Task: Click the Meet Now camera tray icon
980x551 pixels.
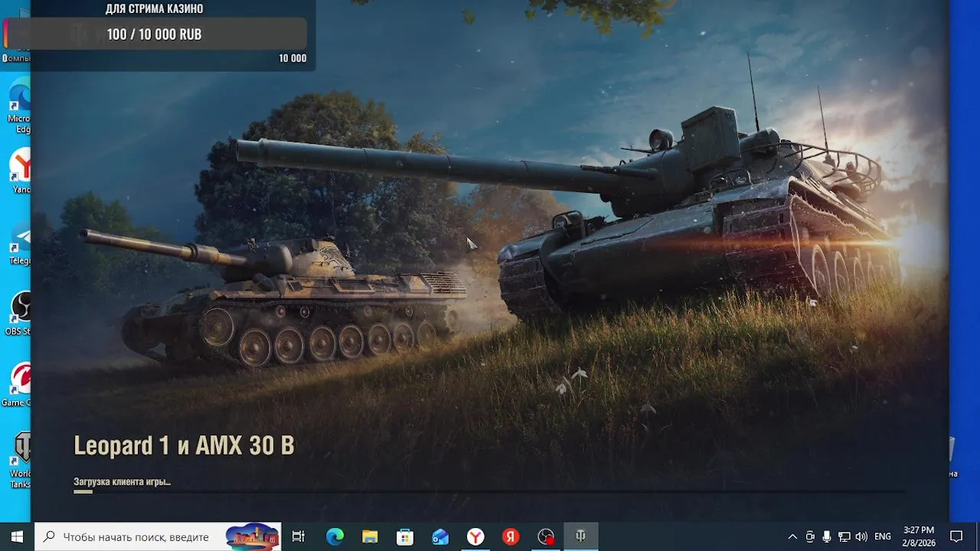Action: pyautogui.click(x=810, y=536)
